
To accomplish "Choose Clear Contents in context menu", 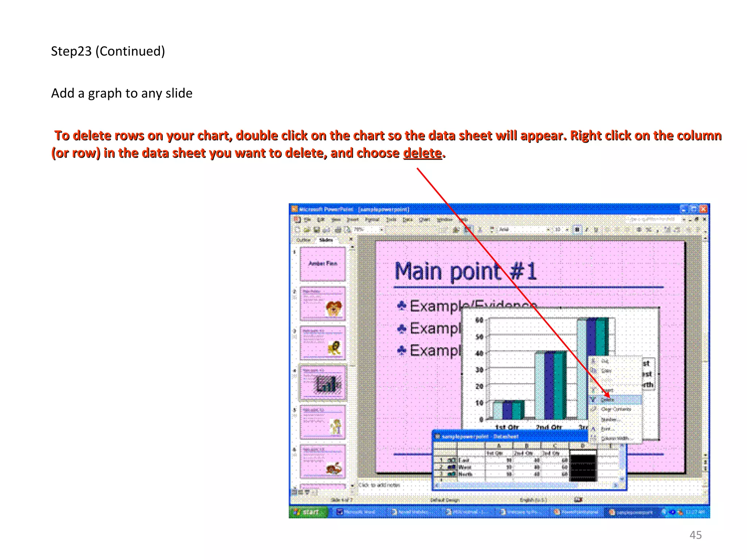I will point(615,409).
